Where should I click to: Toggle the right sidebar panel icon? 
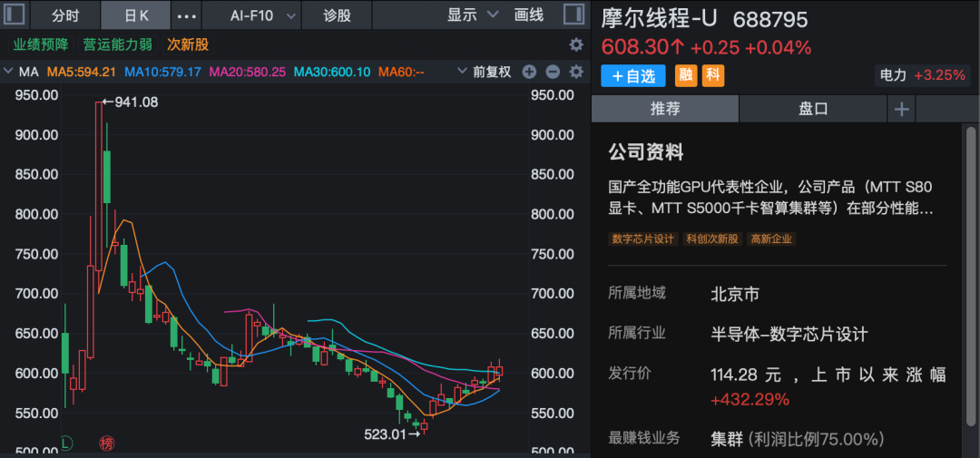click(573, 15)
